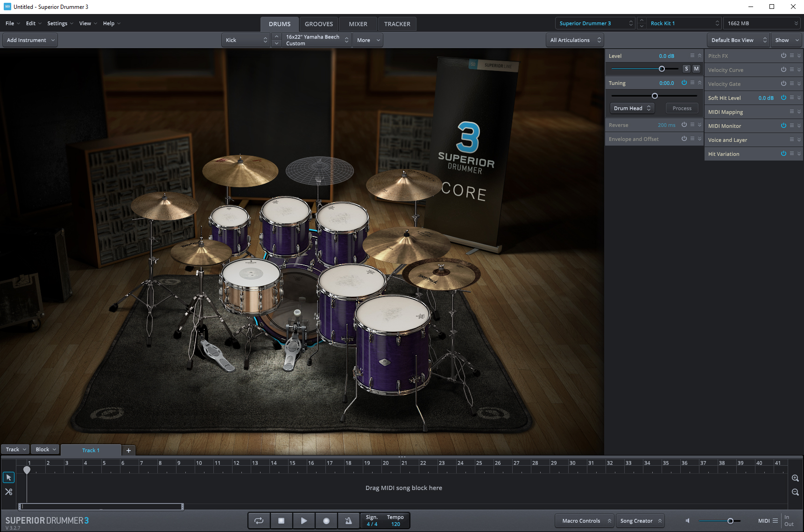
Task: Start playback with the play button
Action: 303,521
